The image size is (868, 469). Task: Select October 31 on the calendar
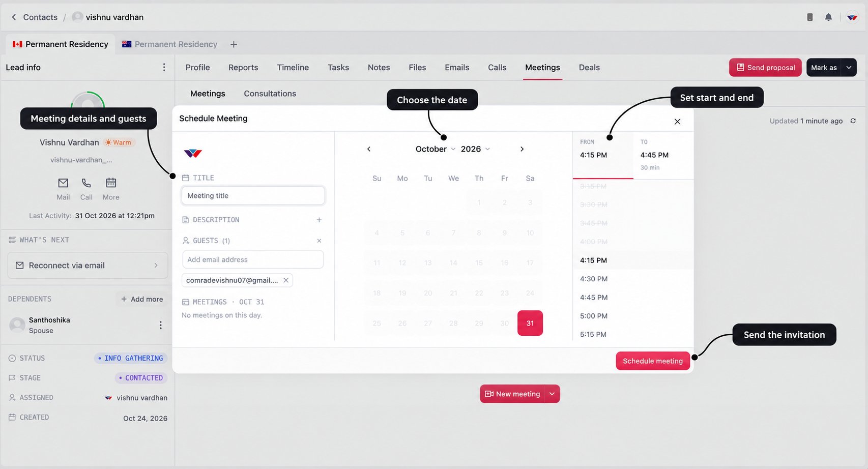pos(530,323)
